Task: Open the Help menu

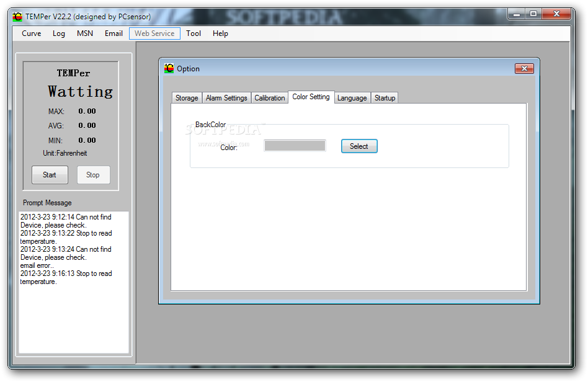Action: point(220,33)
